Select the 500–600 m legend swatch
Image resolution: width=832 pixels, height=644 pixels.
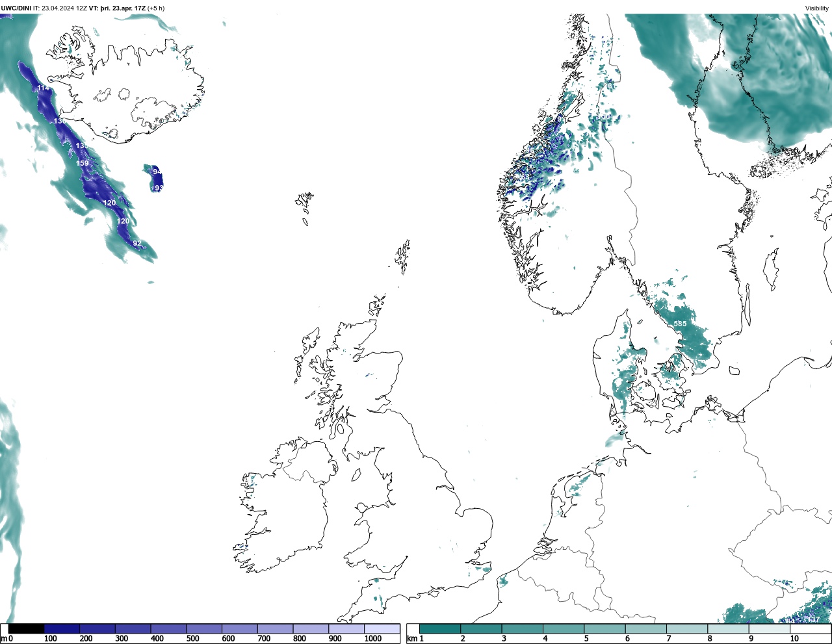[x=204, y=629]
